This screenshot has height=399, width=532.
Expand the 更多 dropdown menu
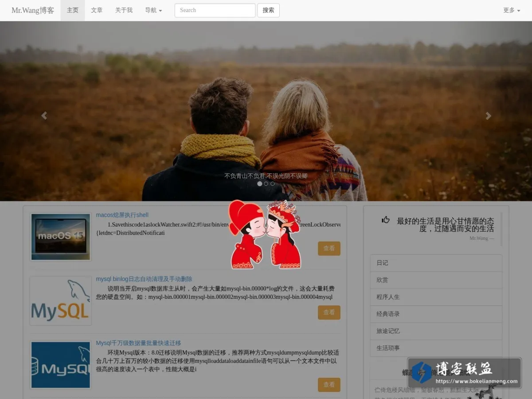[x=512, y=10]
